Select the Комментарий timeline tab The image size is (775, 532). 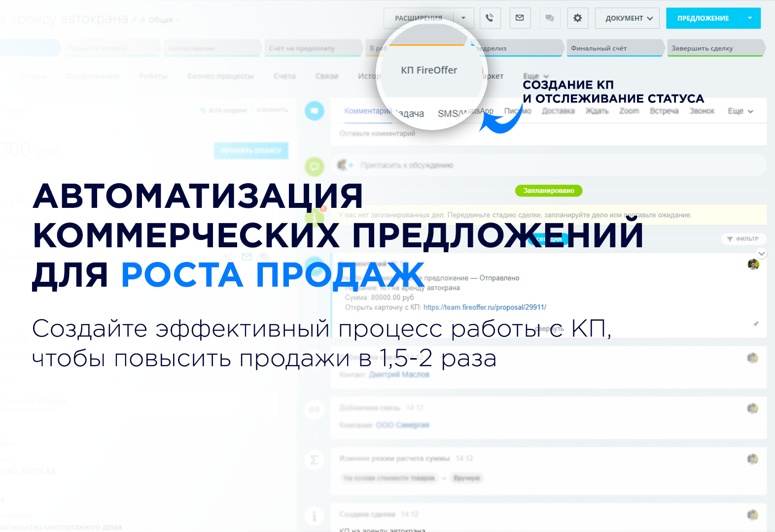click(368, 111)
